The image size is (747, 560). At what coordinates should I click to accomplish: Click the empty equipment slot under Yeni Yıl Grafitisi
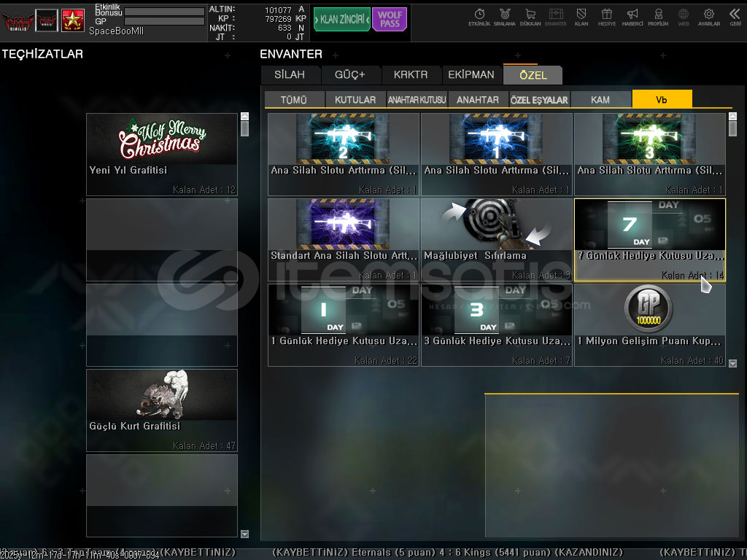click(x=162, y=240)
